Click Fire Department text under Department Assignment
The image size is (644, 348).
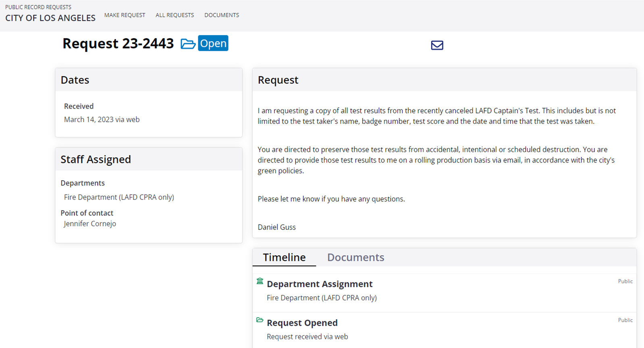[x=322, y=298]
